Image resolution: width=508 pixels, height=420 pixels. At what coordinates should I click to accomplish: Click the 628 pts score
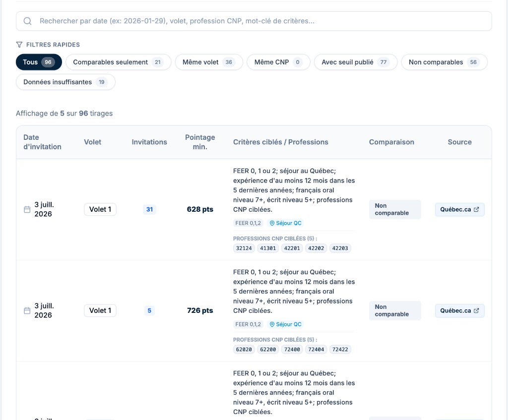coord(200,209)
